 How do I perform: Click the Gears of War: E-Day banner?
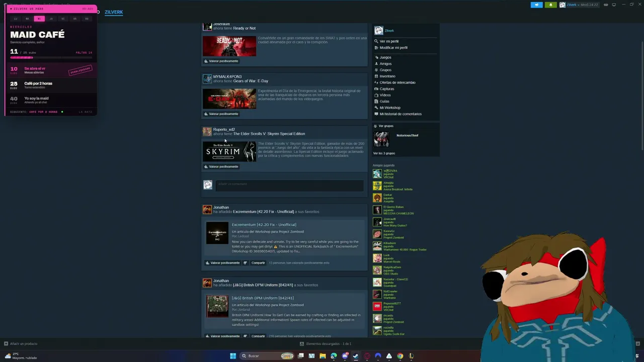229,99
